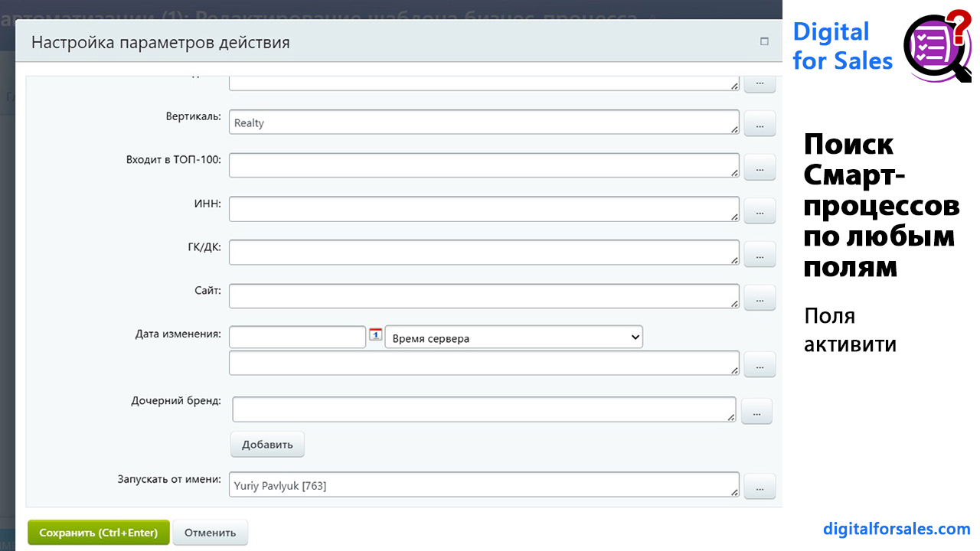Click the Дата изменения date input box

click(x=297, y=337)
